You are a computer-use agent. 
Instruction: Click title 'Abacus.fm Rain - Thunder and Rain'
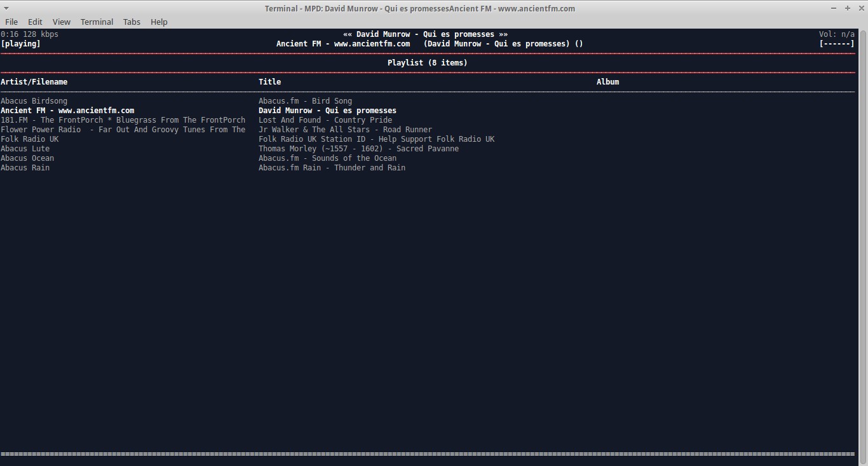(332, 168)
